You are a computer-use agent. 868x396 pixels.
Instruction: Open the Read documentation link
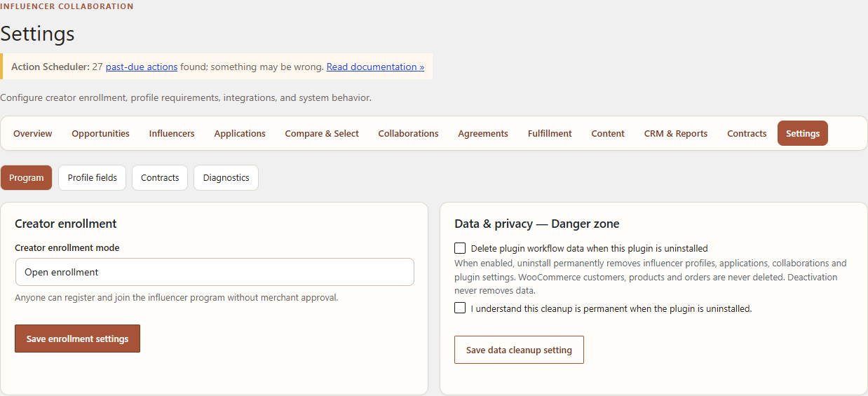(375, 67)
